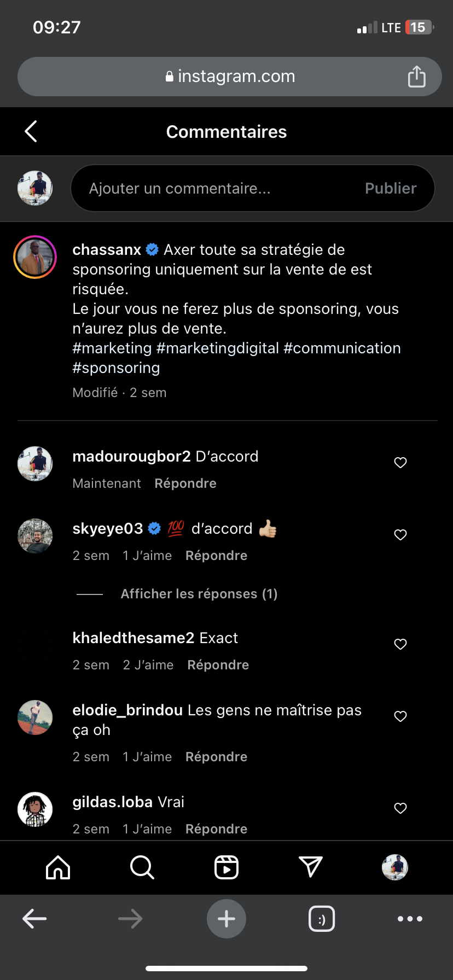Like skyeye03's comment with the heart
The image size is (453, 980).
400,535
